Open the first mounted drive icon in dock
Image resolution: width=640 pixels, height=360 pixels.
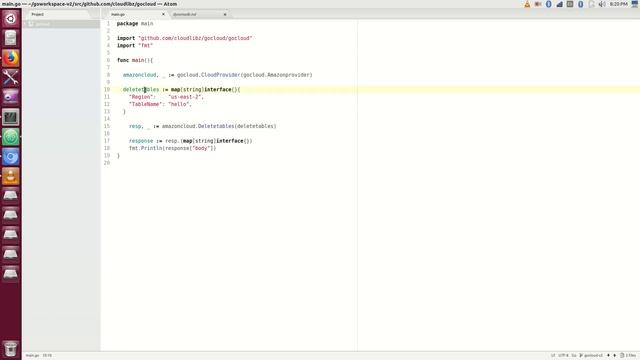11,196
